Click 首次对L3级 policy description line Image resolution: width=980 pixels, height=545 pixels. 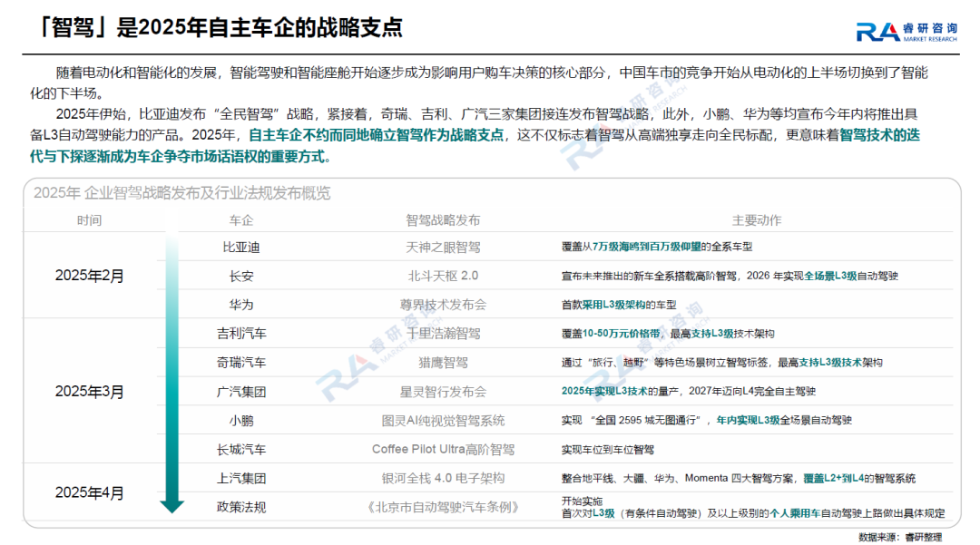[752, 513]
